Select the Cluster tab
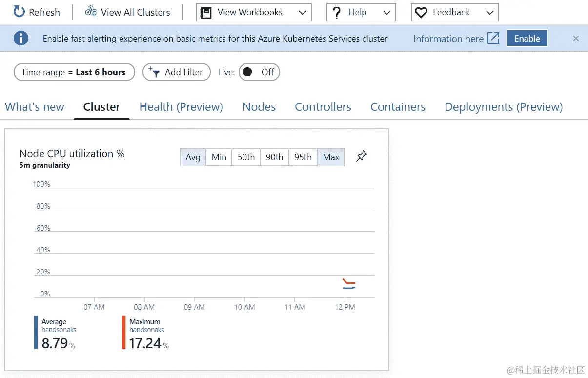Viewport: 588px width, 378px height. 101,107
